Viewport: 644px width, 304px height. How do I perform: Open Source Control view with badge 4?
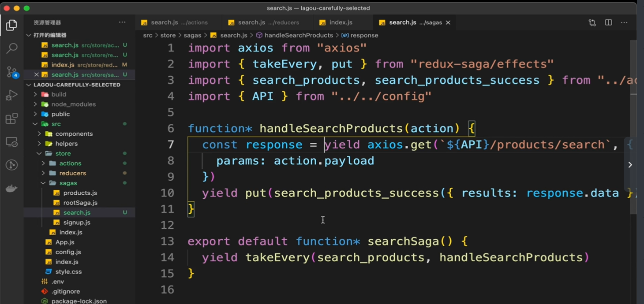pyautogui.click(x=11, y=72)
